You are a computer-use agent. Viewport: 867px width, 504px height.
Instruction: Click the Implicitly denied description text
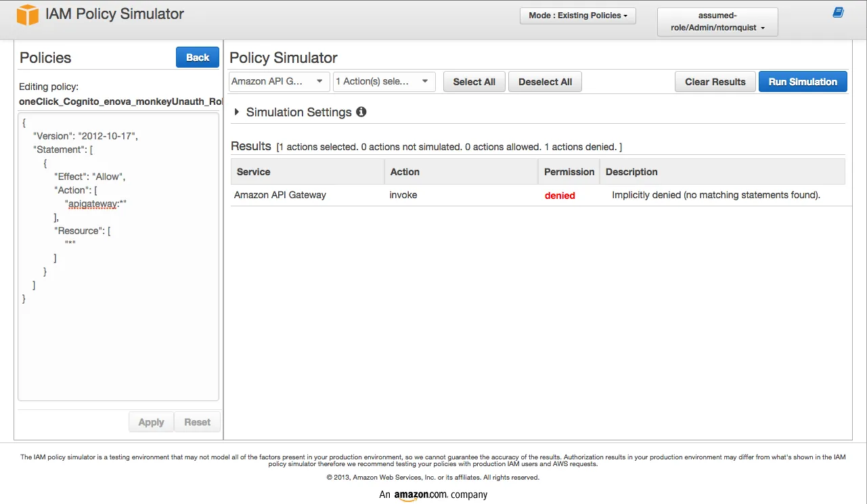[x=716, y=195]
